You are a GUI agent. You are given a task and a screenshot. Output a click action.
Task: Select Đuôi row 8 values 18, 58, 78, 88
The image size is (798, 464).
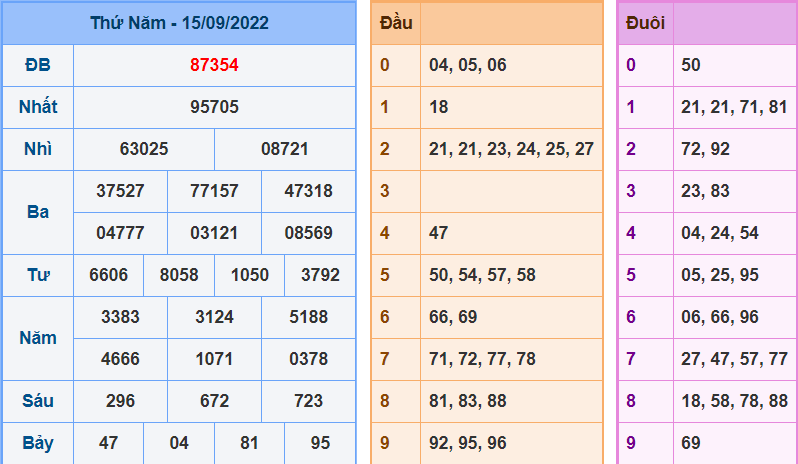click(734, 401)
